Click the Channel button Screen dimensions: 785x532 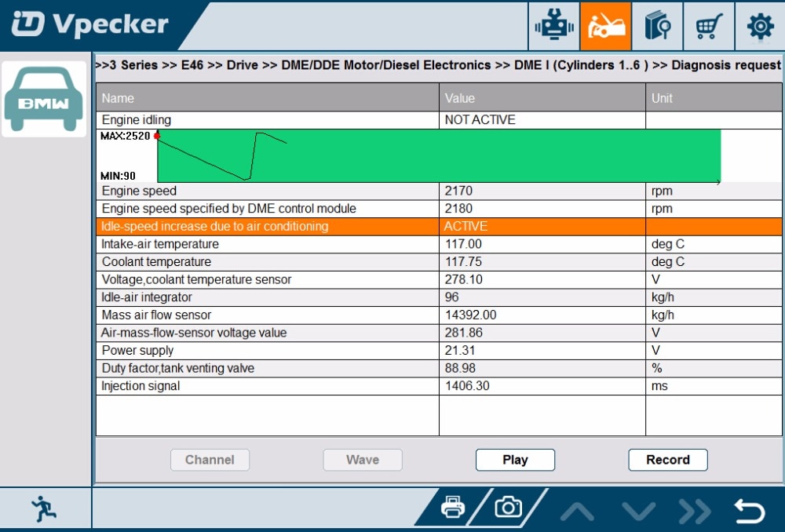pyautogui.click(x=210, y=460)
